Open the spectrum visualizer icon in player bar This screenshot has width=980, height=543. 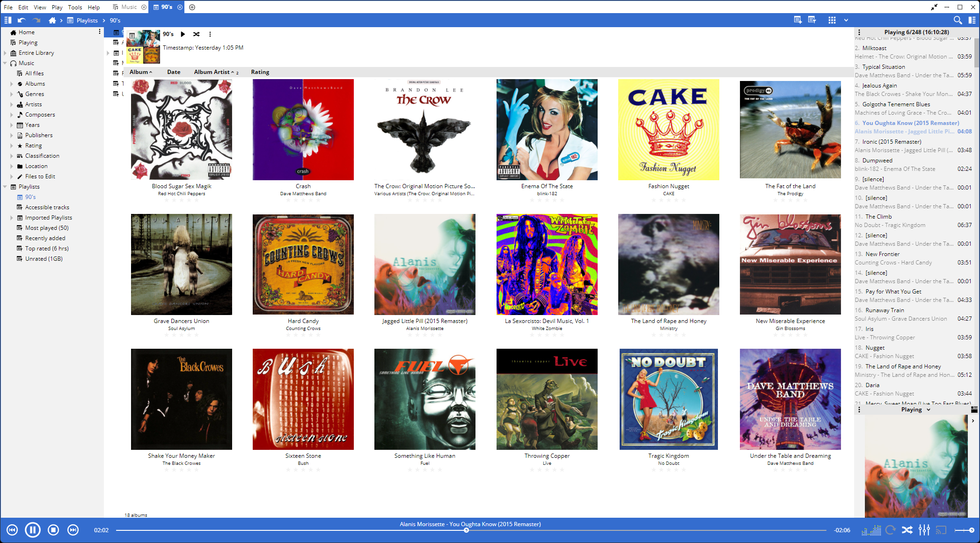pos(871,530)
